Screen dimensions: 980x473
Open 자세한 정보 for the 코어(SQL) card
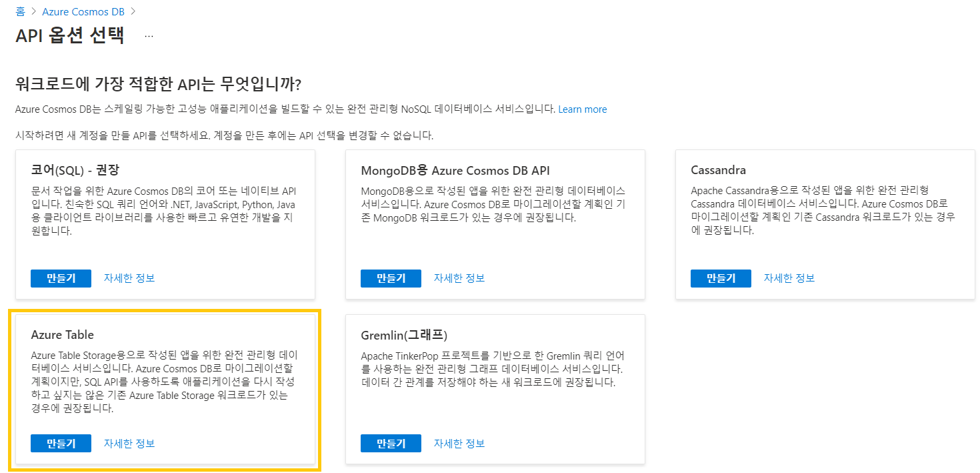(129, 278)
